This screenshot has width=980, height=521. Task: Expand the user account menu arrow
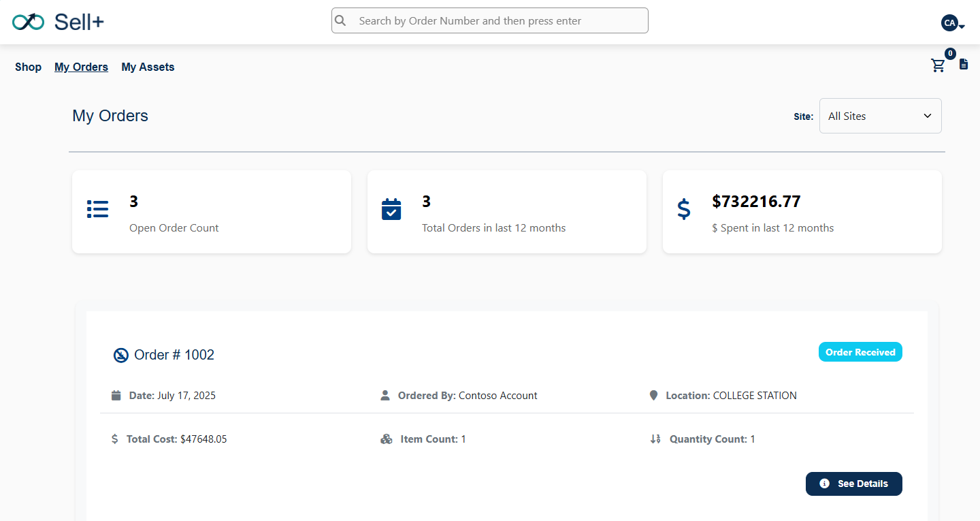point(962,27)
